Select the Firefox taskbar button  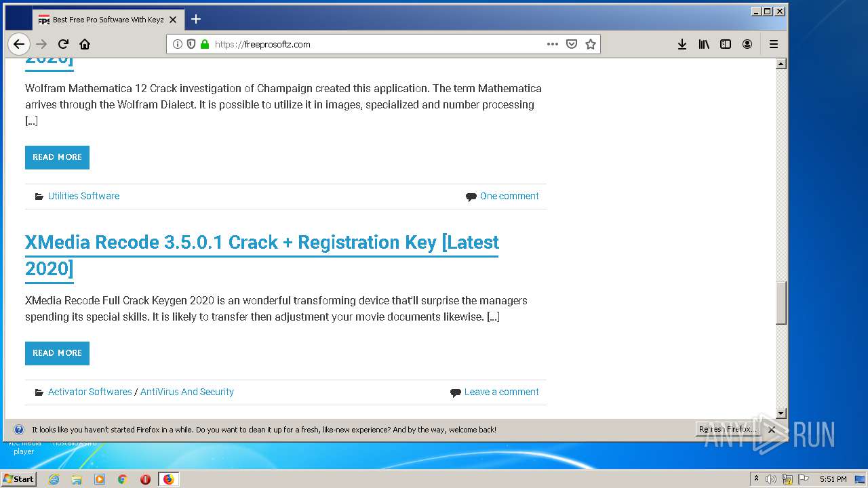(168, 479)
